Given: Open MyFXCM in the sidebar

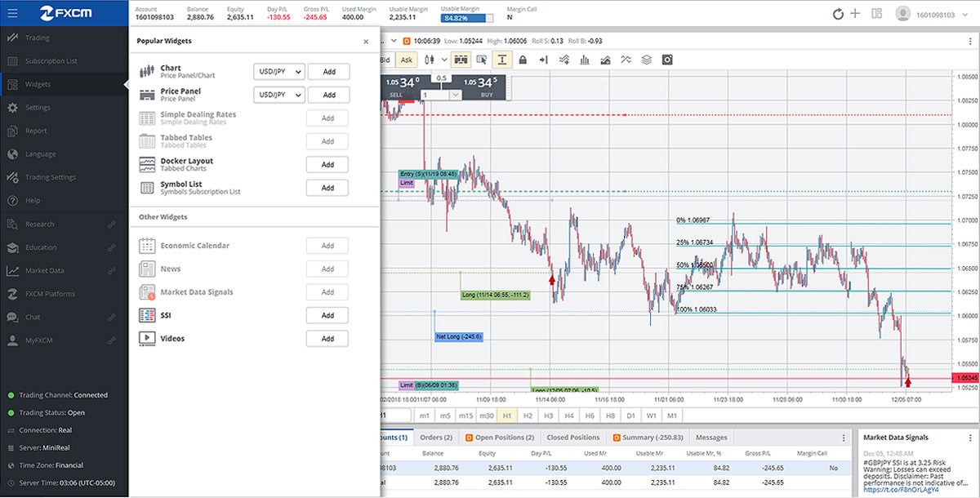Looking at the screenshot, I should (65, 340).
